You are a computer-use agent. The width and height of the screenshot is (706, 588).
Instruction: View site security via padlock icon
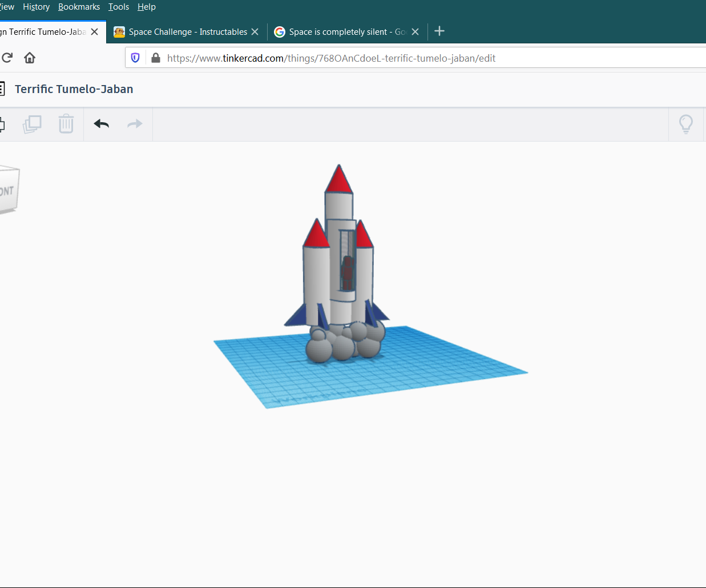click(x=155, y=58)
